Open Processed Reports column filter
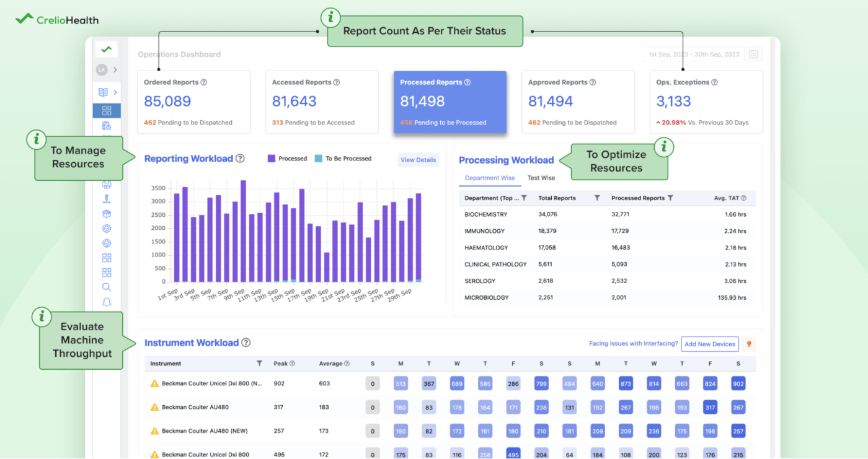This screenshot has width=868, height=459. (671, 198)
